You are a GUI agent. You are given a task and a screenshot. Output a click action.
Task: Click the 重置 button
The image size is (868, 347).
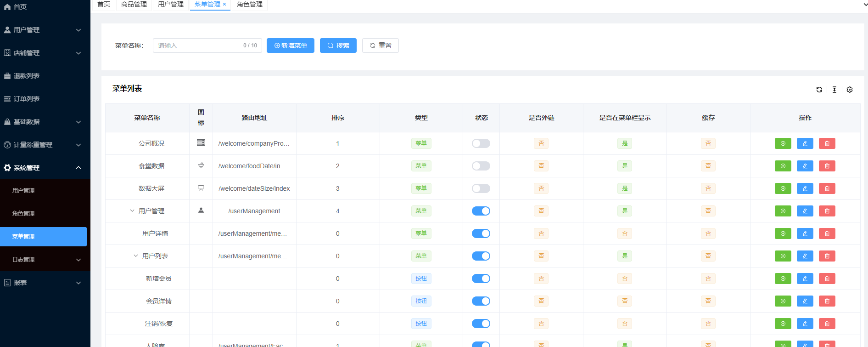pos(381,46)
